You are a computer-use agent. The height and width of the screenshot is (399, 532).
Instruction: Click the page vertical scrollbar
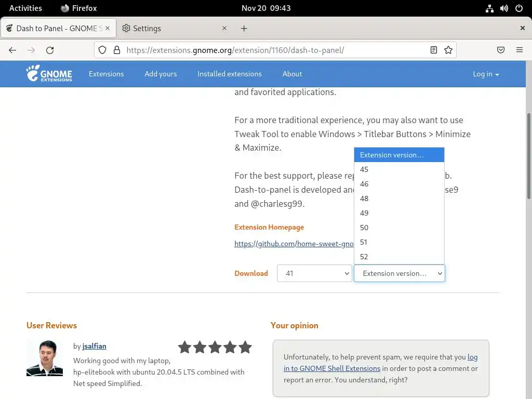click(x=528, y=156)
